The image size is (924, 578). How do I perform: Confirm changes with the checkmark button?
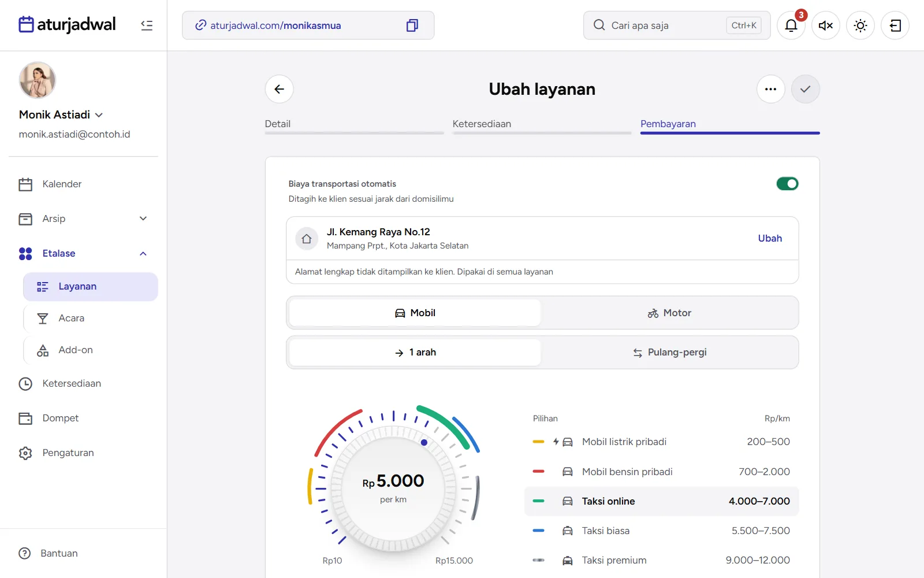[x=806, y=89]
